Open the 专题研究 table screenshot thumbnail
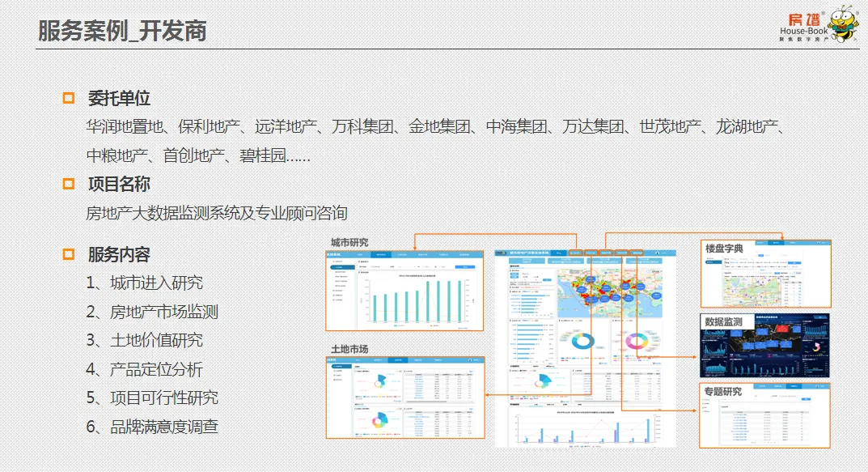This screenshot has width=868, height=472. tap(765, 415)
